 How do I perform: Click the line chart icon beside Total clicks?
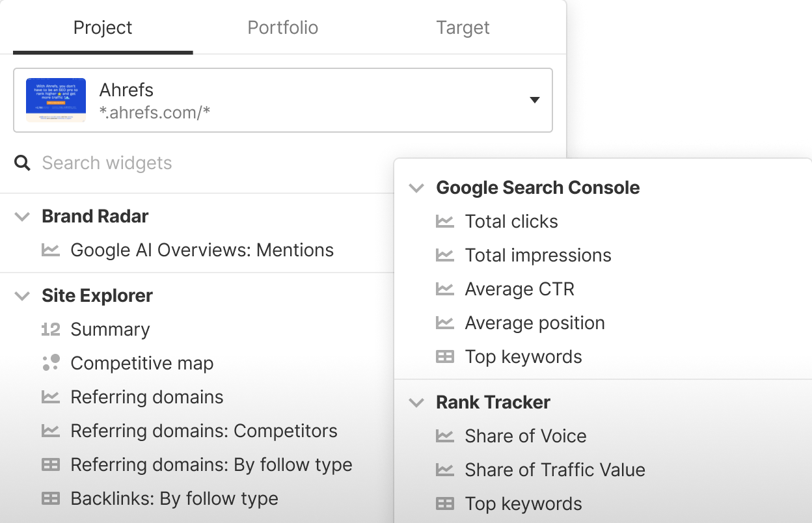click(446, 221)
